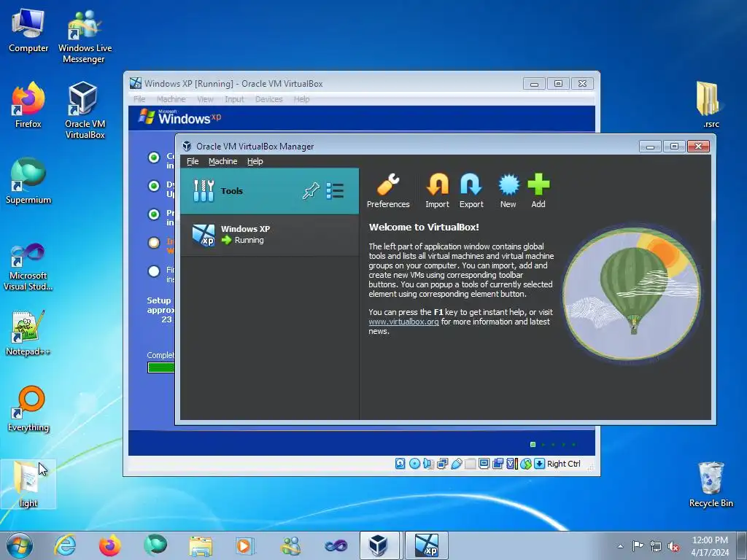Click the V virtualization features indicator
Screen dimensions: 747x560
511,463
